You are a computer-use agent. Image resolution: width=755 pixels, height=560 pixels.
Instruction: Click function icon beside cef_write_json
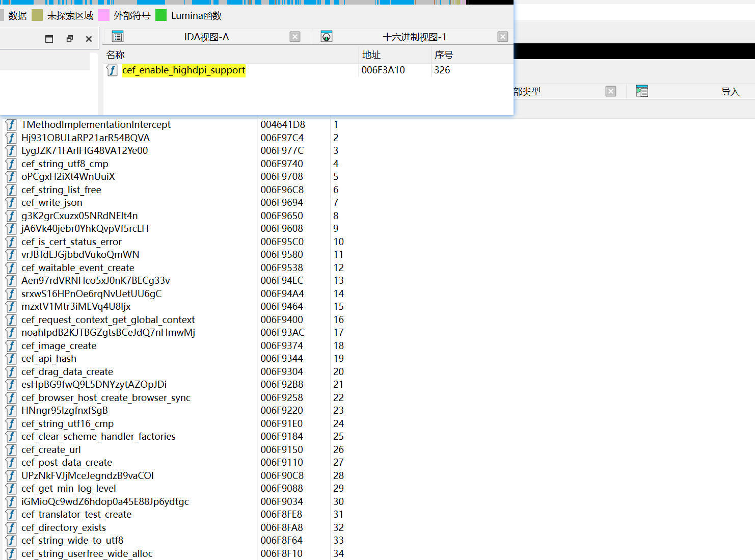pos(11,203)
